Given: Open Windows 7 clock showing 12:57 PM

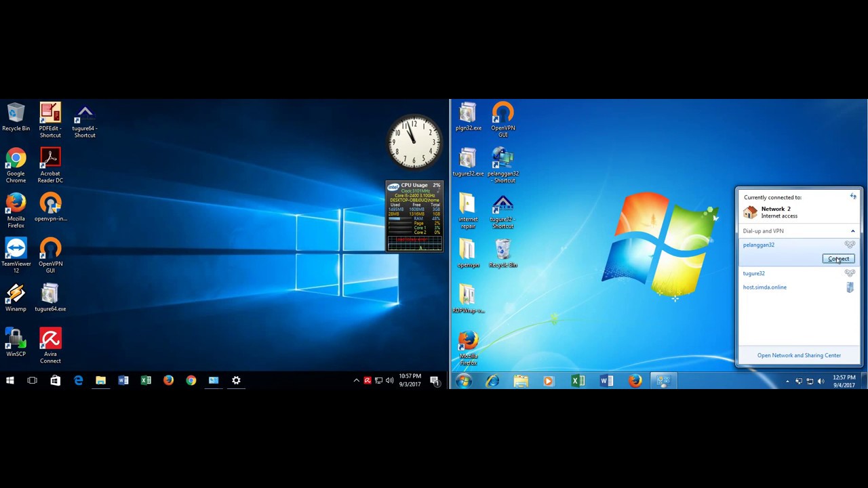Looking at the screenshot, I should point(844,381).
